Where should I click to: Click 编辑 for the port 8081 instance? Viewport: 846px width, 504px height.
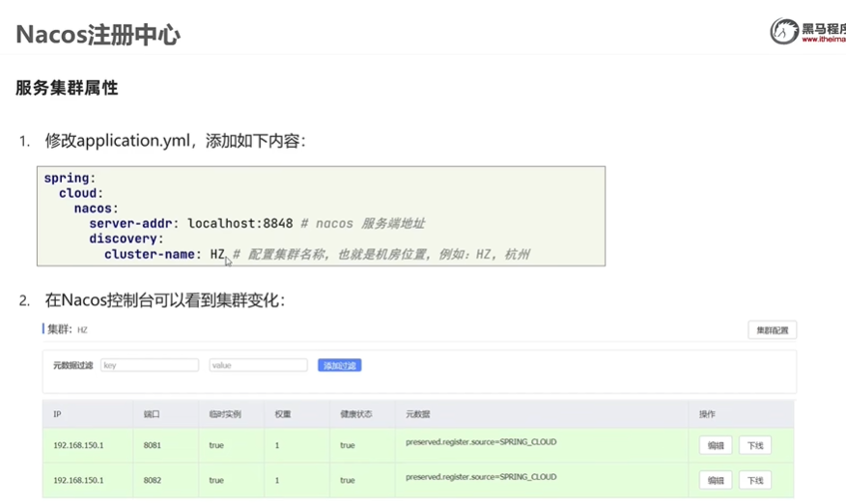[716, 445]
